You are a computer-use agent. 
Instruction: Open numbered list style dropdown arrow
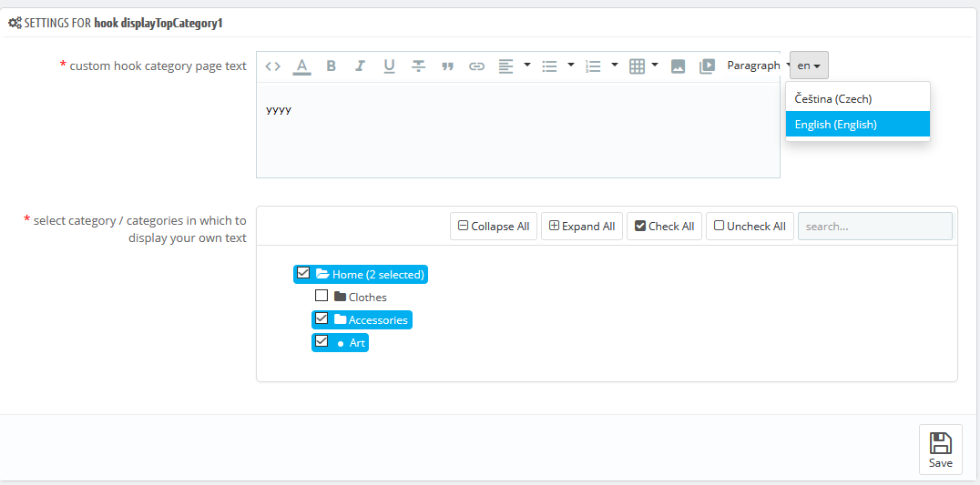(x=615, y=65)
